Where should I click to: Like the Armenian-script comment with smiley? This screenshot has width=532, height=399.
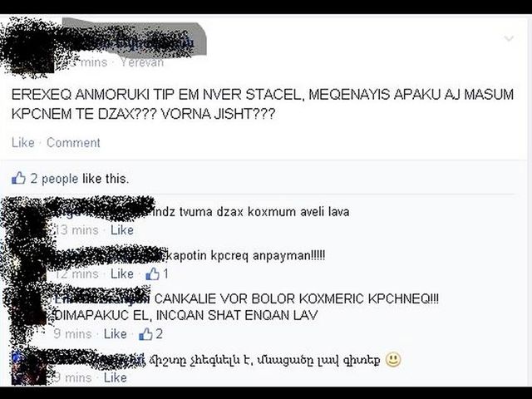[x=115, y=377]
